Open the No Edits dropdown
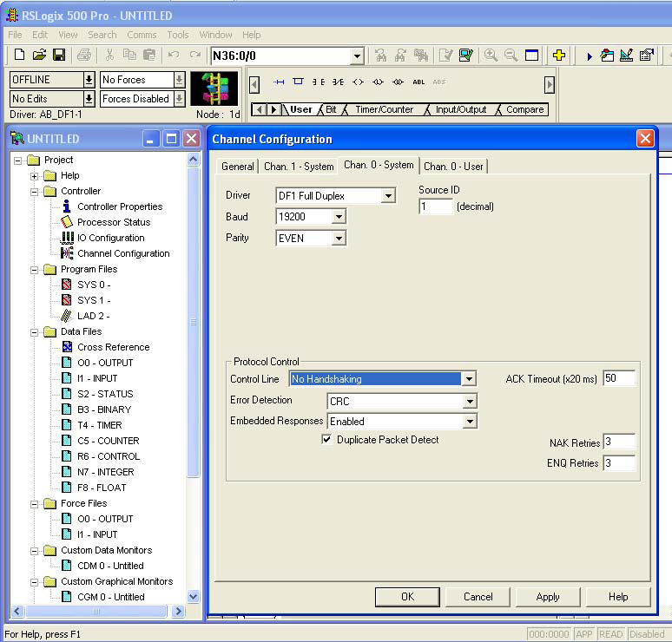Screen dimensions: 672x642 89,99
